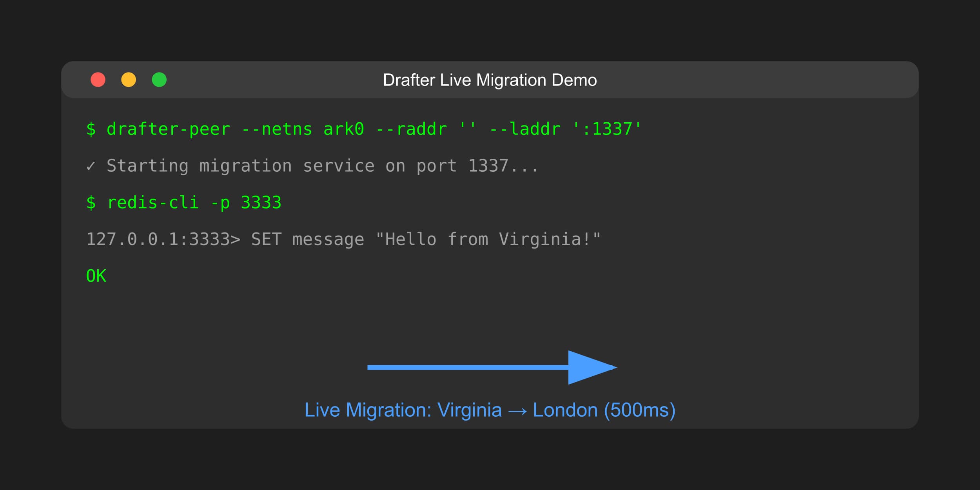The image size is (980, 490).
Task: Click the red close window button
Action: (98, 80)
